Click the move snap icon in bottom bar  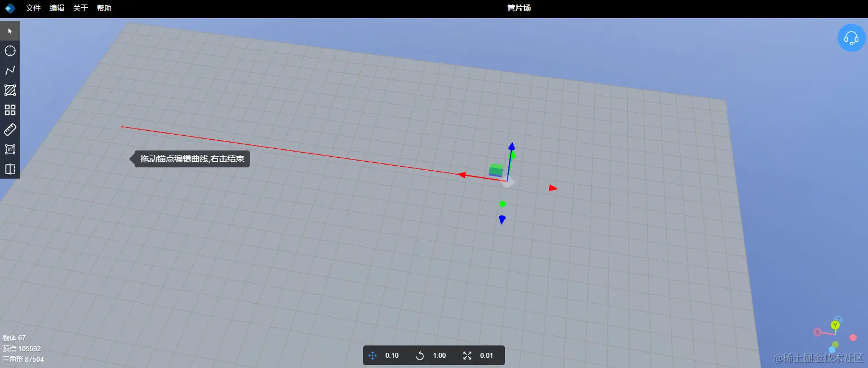click(372, 356)
